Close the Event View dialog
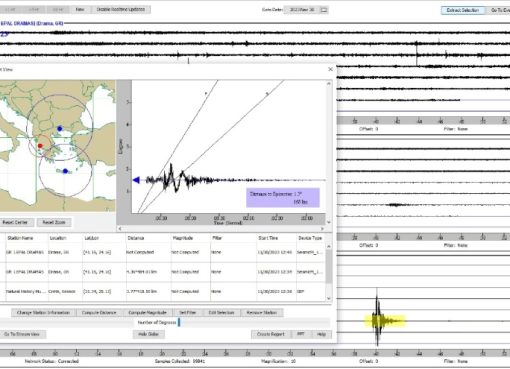 330,69
